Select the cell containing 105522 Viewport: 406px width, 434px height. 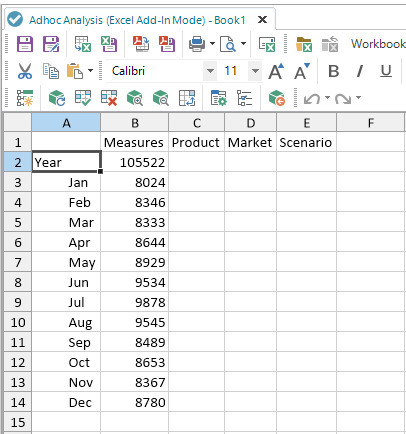pos(135,162)
